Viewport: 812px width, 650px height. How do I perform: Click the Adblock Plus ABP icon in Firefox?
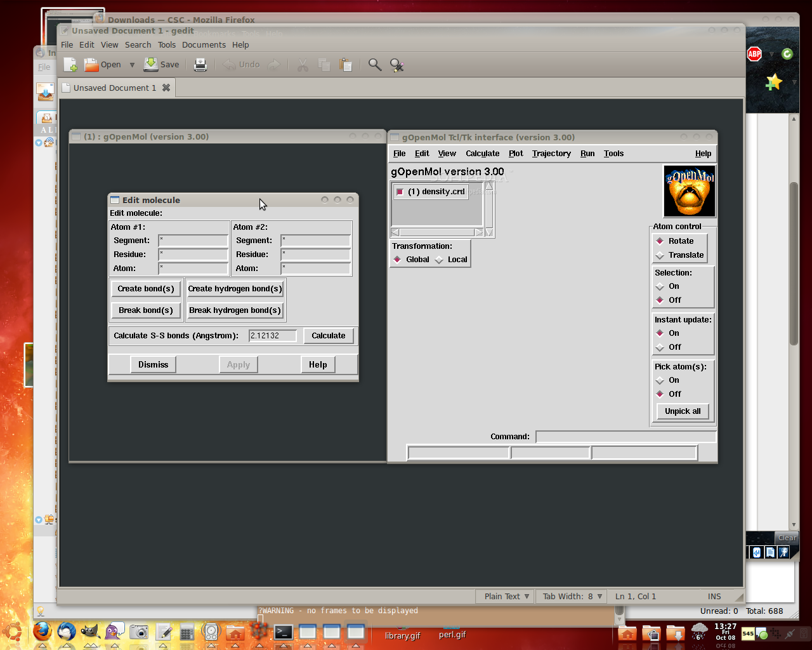tap(754, 54)
